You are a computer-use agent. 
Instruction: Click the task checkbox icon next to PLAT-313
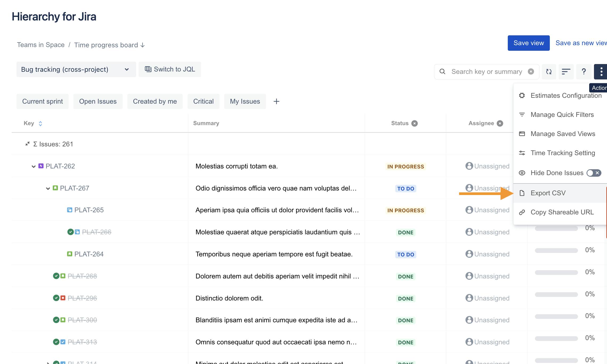63,342
